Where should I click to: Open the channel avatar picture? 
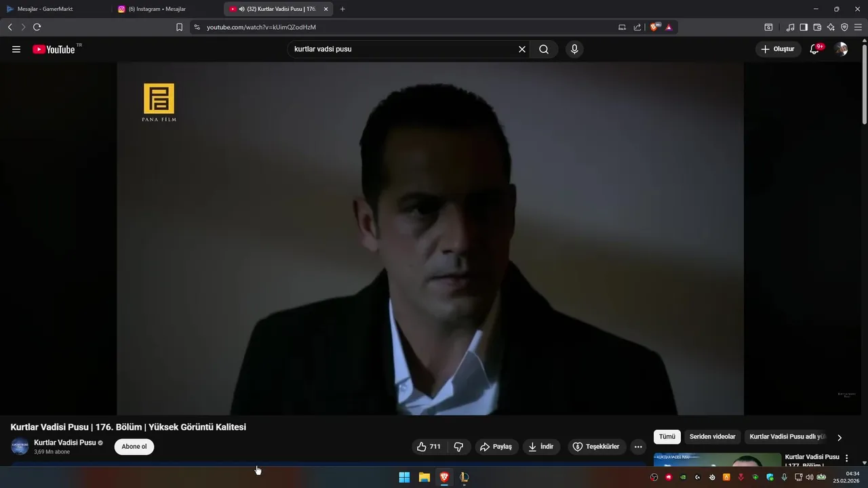tap(20, 447)
